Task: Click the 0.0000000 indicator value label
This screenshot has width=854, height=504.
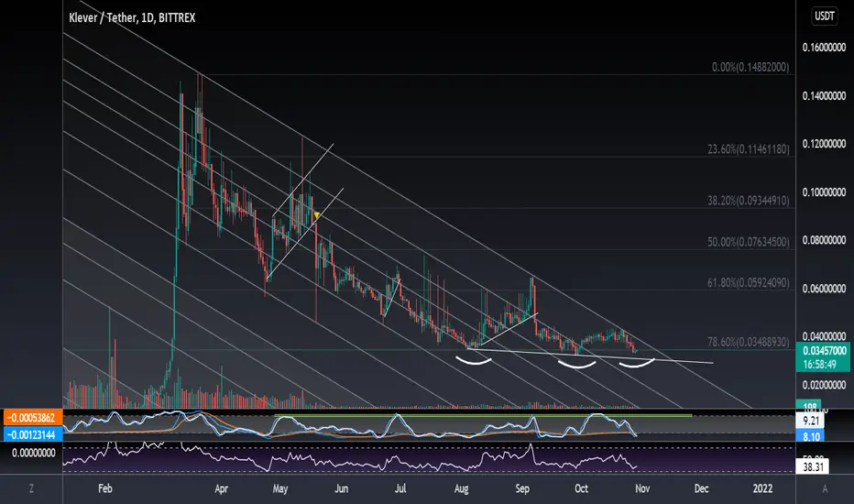Action: pyautogui.click(x=33, y=453)
